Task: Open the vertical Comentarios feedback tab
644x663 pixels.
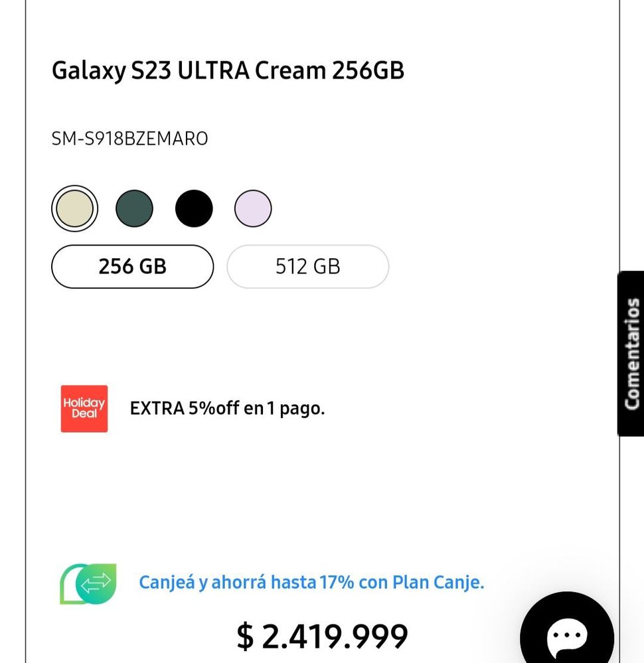Action: coord(631,354)
